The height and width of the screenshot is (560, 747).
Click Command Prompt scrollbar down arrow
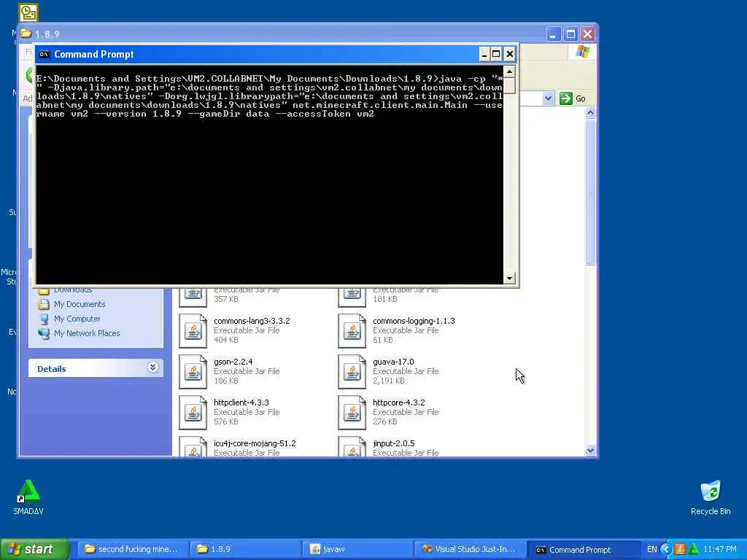click(x=509, y=278)
